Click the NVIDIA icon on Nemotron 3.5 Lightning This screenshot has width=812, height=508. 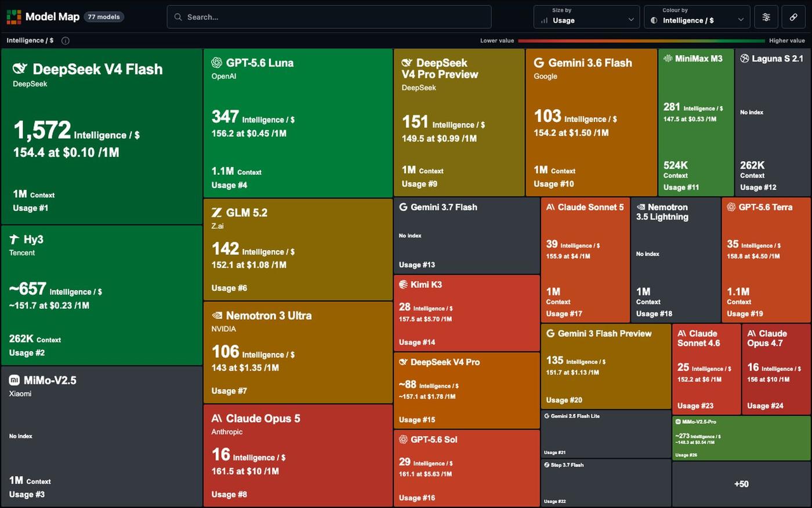pos(640,207)
